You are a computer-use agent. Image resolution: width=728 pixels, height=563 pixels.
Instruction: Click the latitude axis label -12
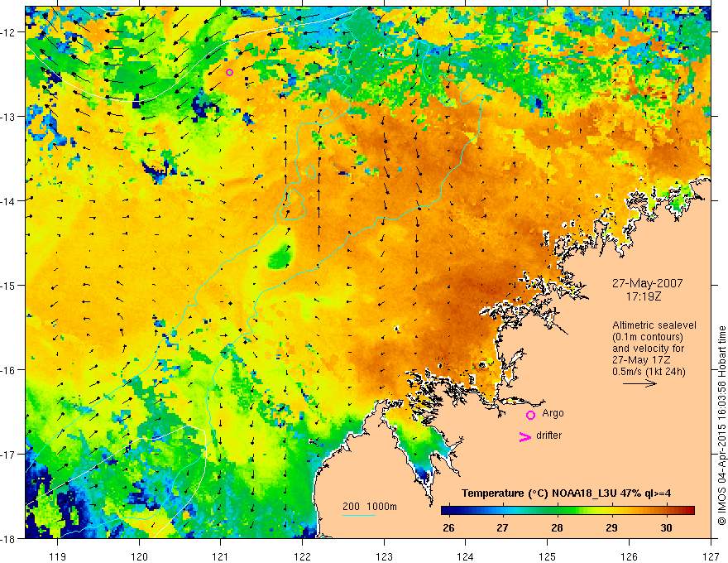pyautogui.click(x=9, y=32)
